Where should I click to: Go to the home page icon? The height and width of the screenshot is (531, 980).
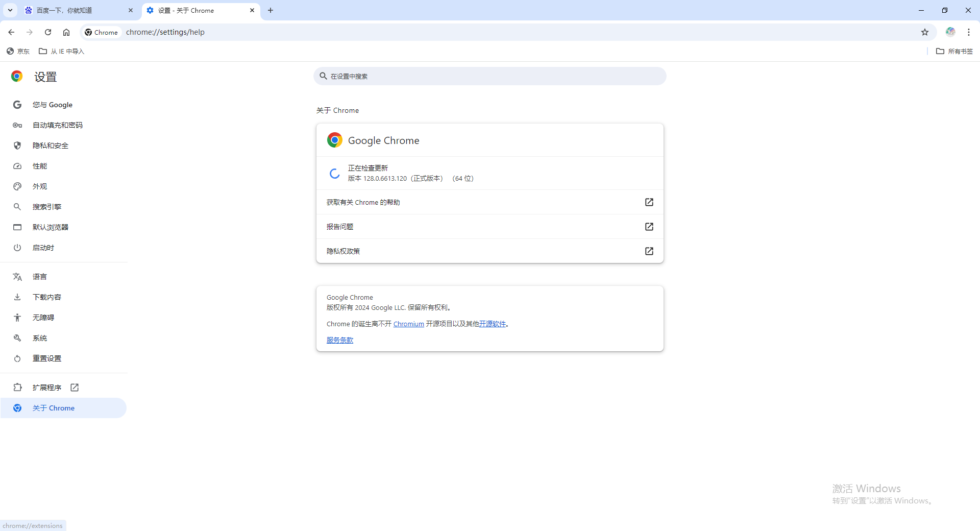(x=66, y=32)
